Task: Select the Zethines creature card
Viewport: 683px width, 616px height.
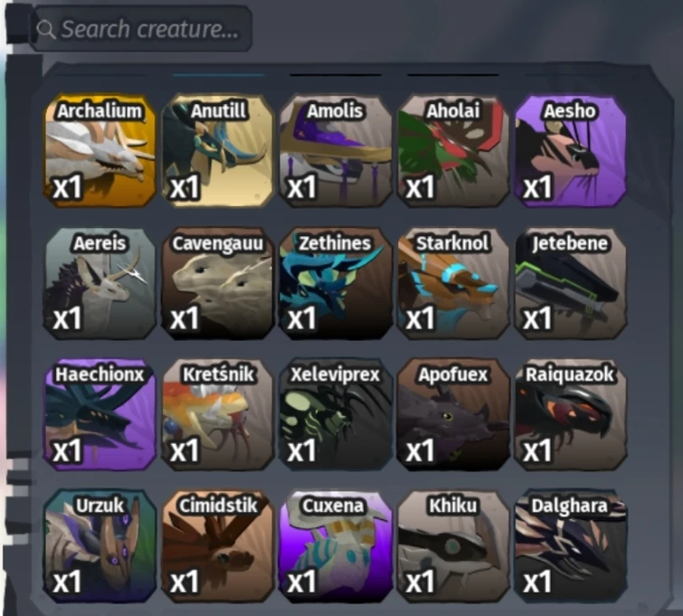Action: click(x=336, y=283)
